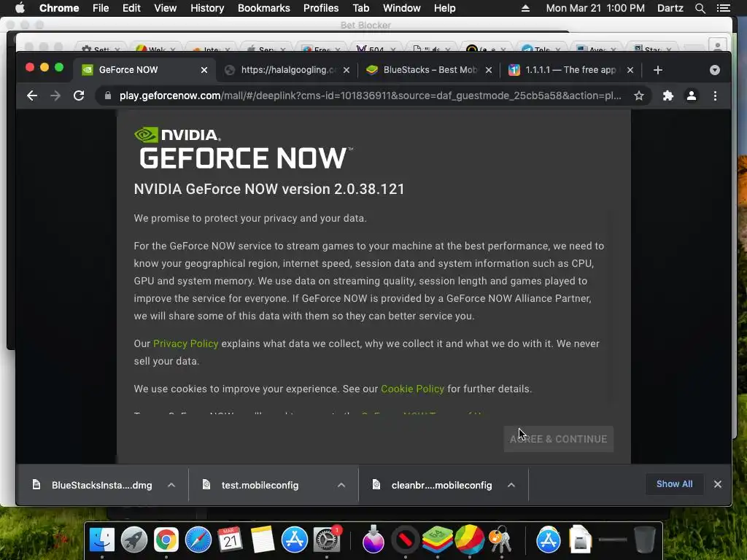Open the Profiles menu

pyautogui.click(x=321, y=8)
